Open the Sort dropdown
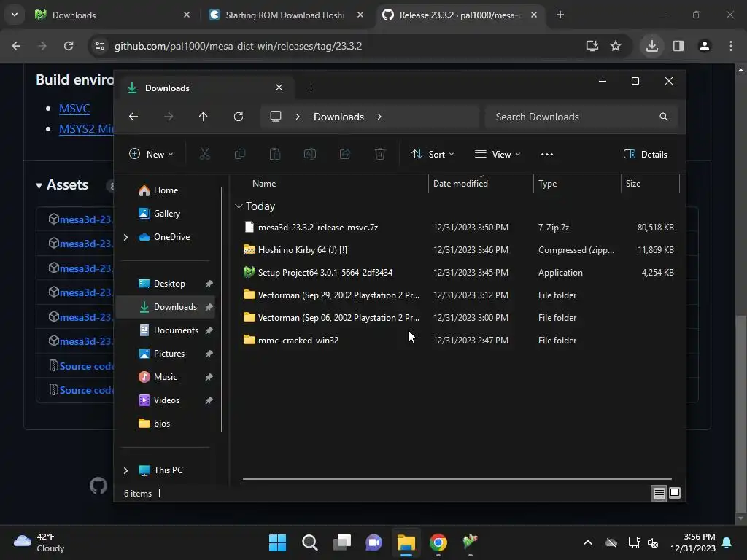Viewport: 747px width, 560px height. (433, 154)
